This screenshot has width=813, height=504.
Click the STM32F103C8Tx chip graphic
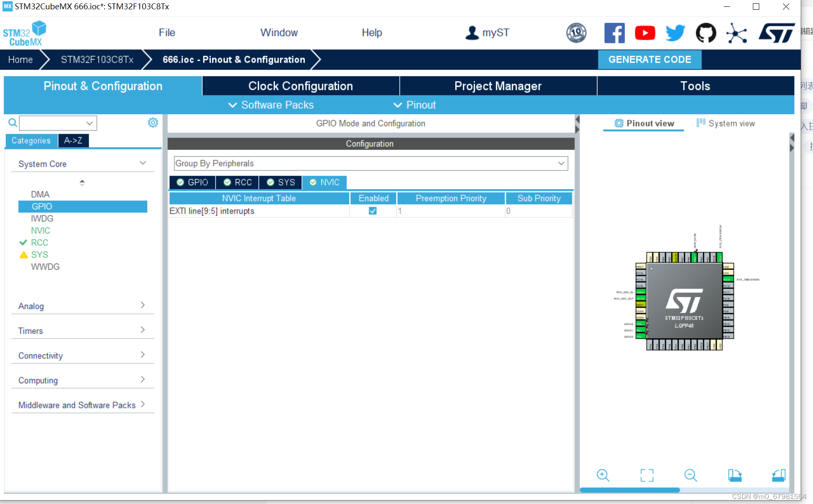point(684,301)
